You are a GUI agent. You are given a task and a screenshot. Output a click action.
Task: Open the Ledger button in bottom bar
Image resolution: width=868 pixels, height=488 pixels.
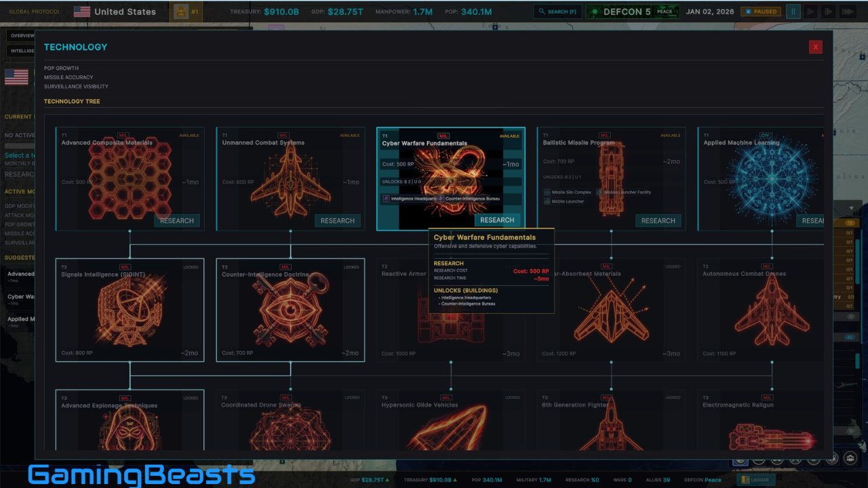(x=756, y=480)
